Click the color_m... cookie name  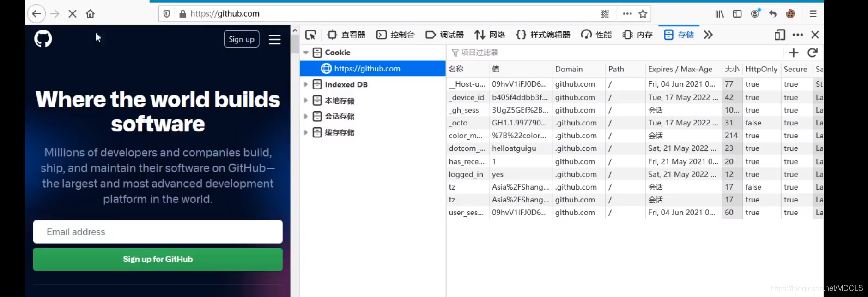coord(466,136)
